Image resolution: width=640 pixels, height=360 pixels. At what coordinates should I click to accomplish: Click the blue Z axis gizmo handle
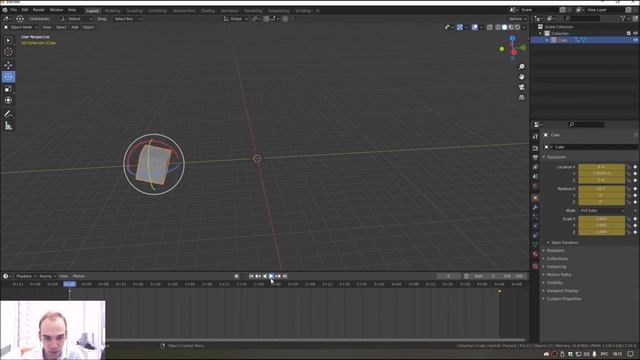pyautogui.click(x=512, y=38)
